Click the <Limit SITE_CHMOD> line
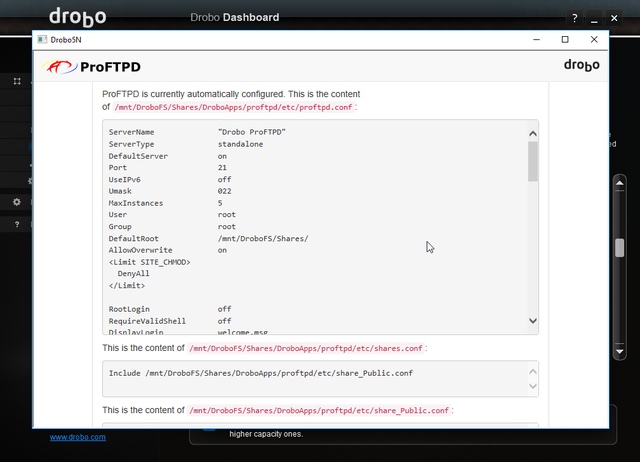 149,262
